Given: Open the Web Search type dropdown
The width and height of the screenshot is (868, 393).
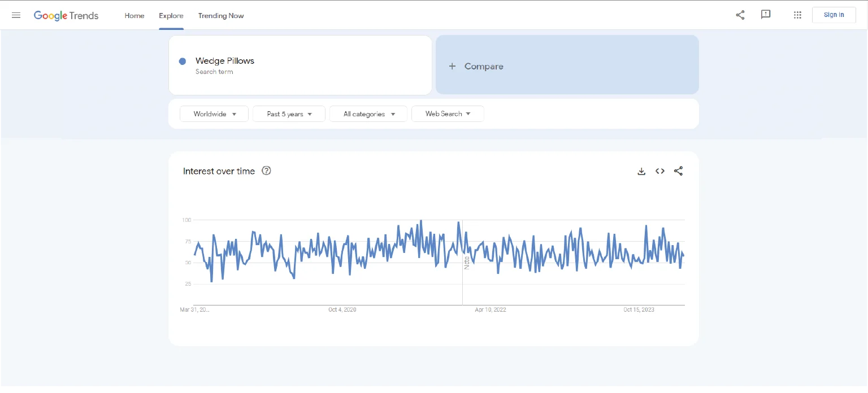Looking at the screenshot, I should pos(448,114).
